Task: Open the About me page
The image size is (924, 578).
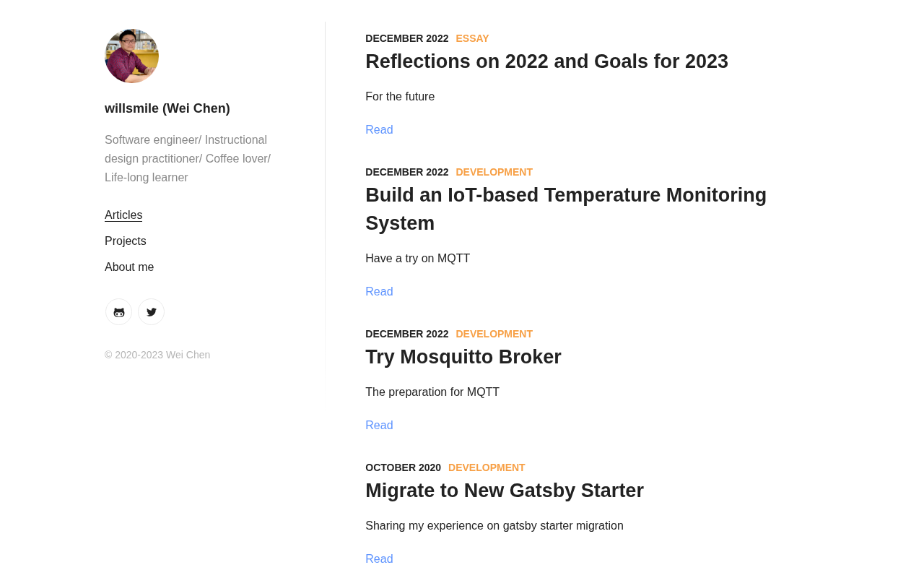Action: click(x=129, y=267)
